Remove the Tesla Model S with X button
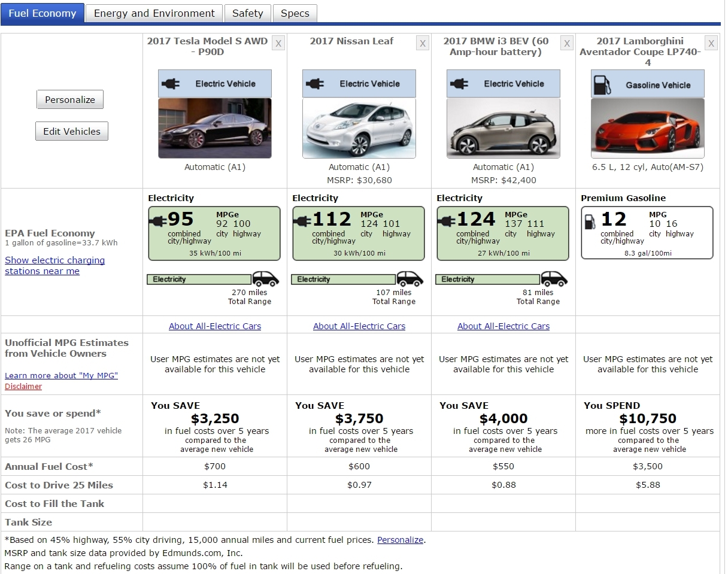This screenshot has height=574, width=728. tap(278, 43)
